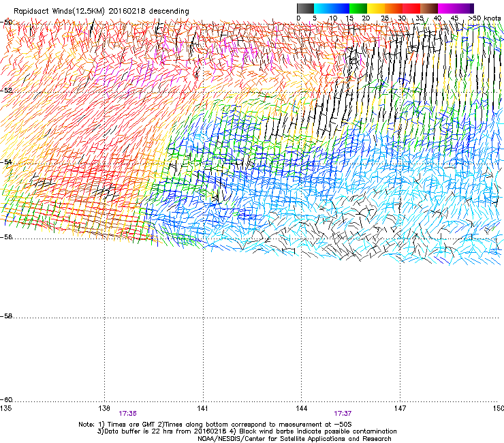This screenshot has height=443, width=504.
Task: Click the '0' label under the color bar
Action: click(298, 18)
